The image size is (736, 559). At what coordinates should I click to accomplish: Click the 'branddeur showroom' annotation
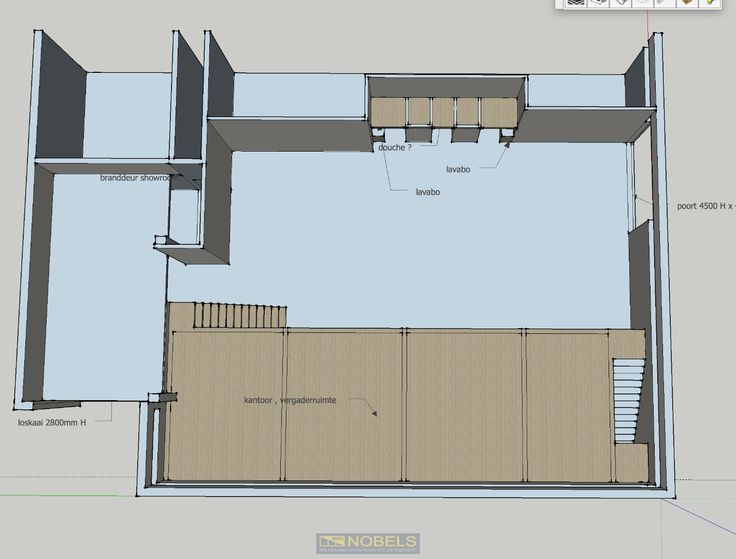pyautogui.click(x=137, y=178)
